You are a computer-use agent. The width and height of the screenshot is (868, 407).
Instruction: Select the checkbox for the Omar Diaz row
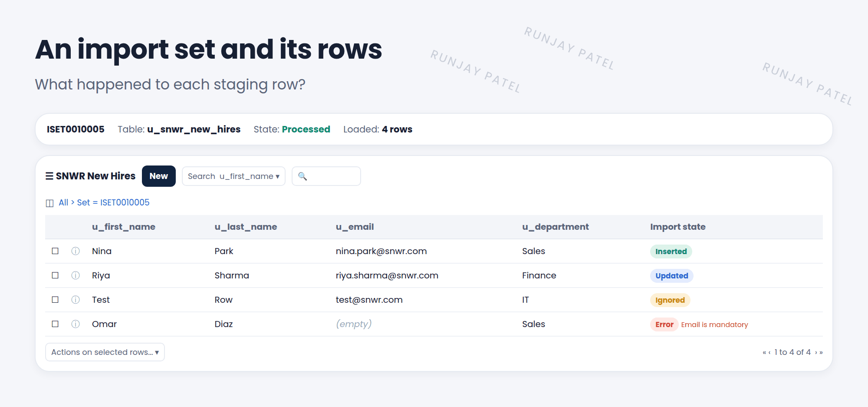click(55, 324)
